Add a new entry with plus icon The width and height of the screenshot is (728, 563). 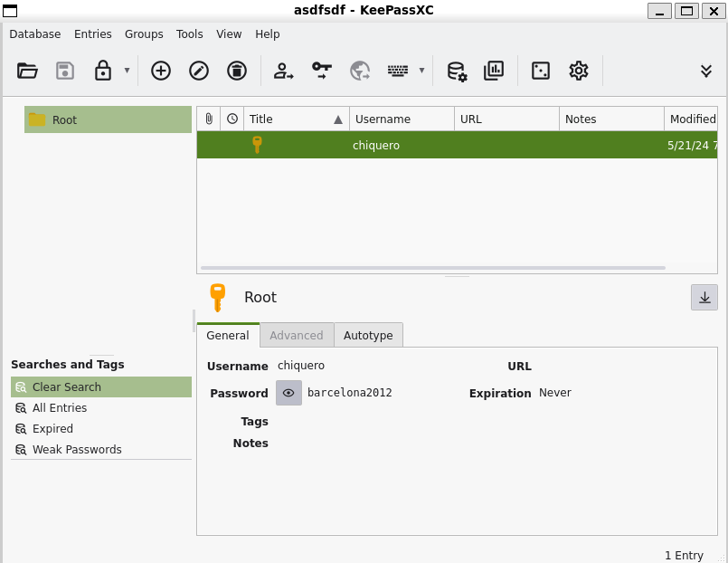(161, 72)
